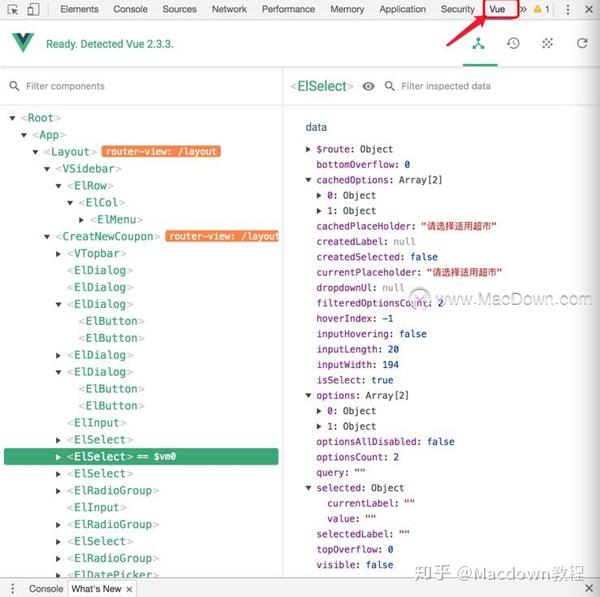Collapse the selected Object property

click(x=308, y=488)
